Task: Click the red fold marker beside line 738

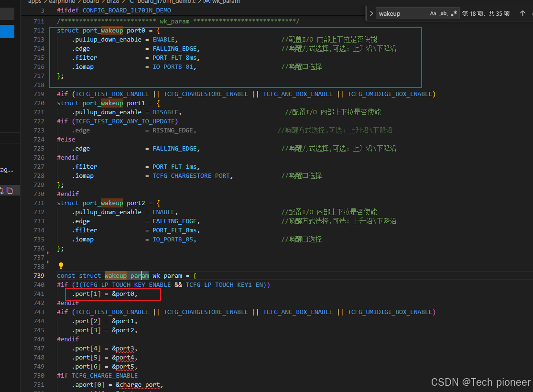Action: click(x=48, y=262)
